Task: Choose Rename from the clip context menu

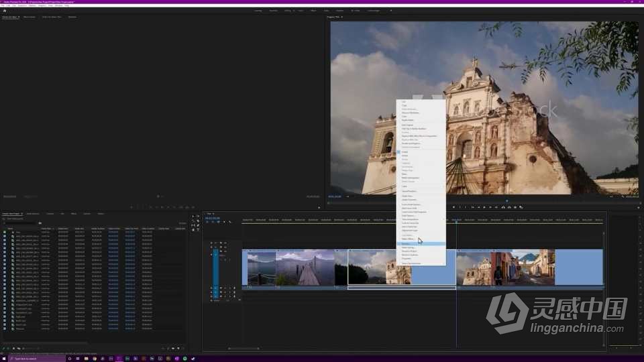Action: click(421, 244)
